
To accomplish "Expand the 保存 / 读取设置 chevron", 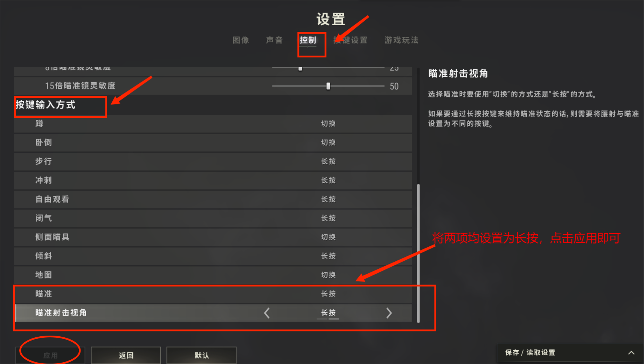I will pos(631,353).
